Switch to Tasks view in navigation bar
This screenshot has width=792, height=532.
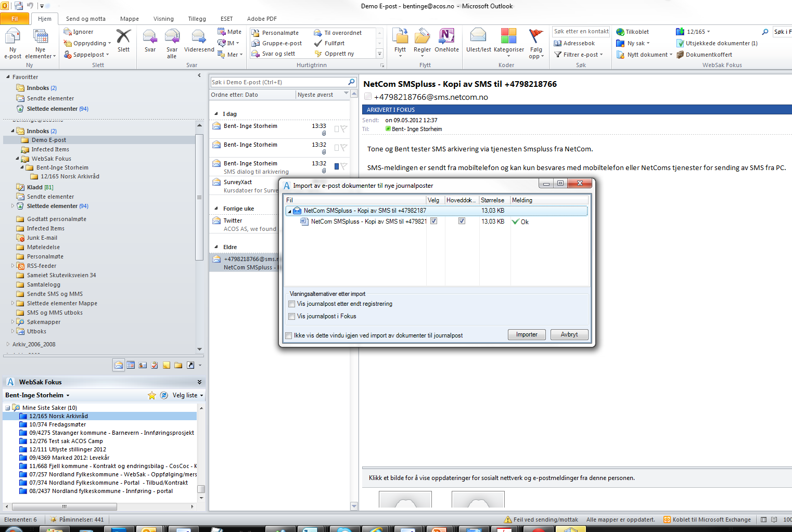155,365
